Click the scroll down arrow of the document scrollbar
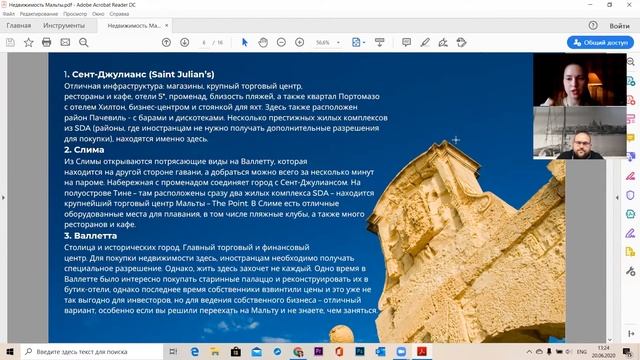Image resolution: width=640 pixels, height=360 pixels. click(x=610, y=340)
